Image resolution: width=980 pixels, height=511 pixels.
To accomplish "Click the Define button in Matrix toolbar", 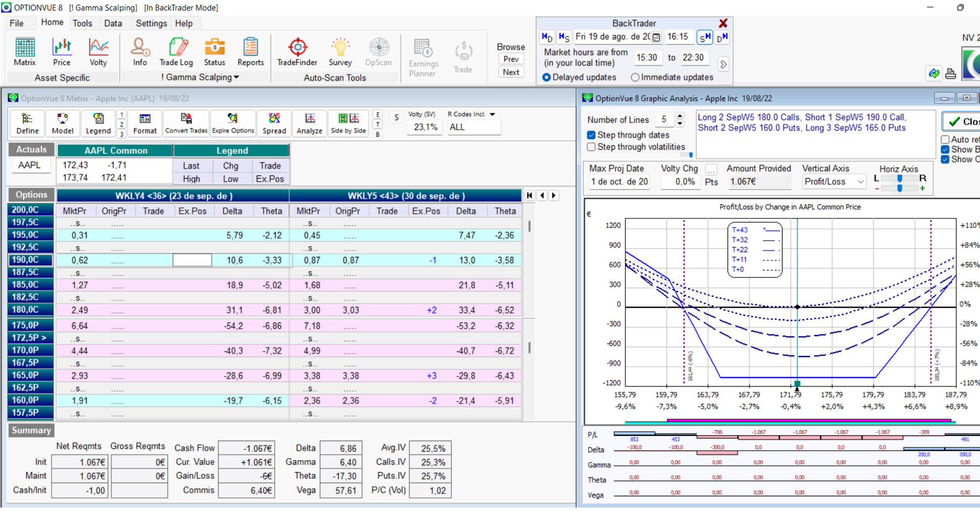I will tap(27, 124).
